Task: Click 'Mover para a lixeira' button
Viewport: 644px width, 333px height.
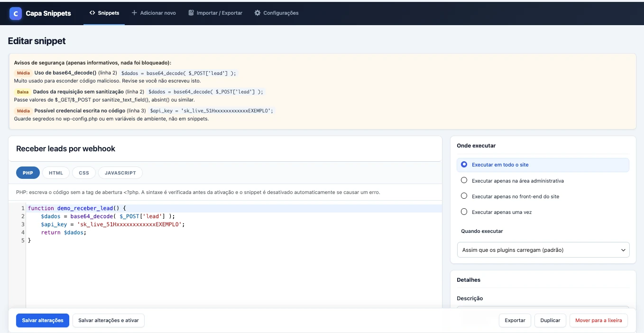Action: click(x=598, y=320)
